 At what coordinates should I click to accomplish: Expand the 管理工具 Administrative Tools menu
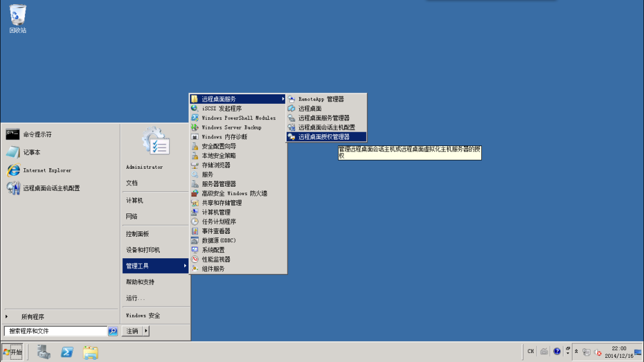point(155,266)
